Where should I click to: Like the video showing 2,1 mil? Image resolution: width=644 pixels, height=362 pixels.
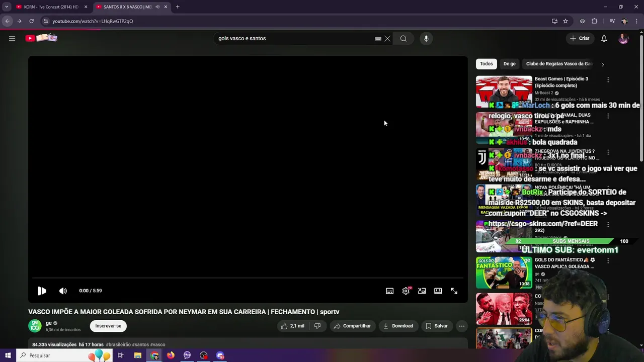click(x=292, y=326)
